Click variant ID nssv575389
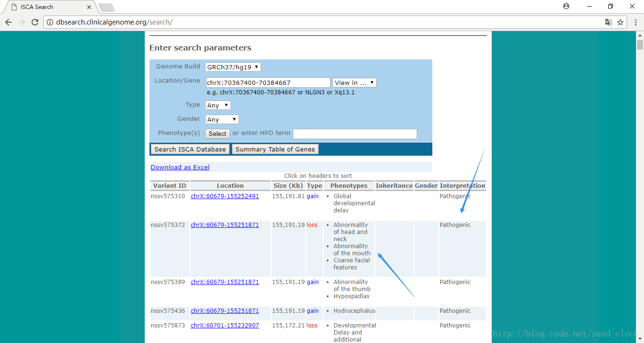Screen dimensions: 644x343 pos(168,282)
